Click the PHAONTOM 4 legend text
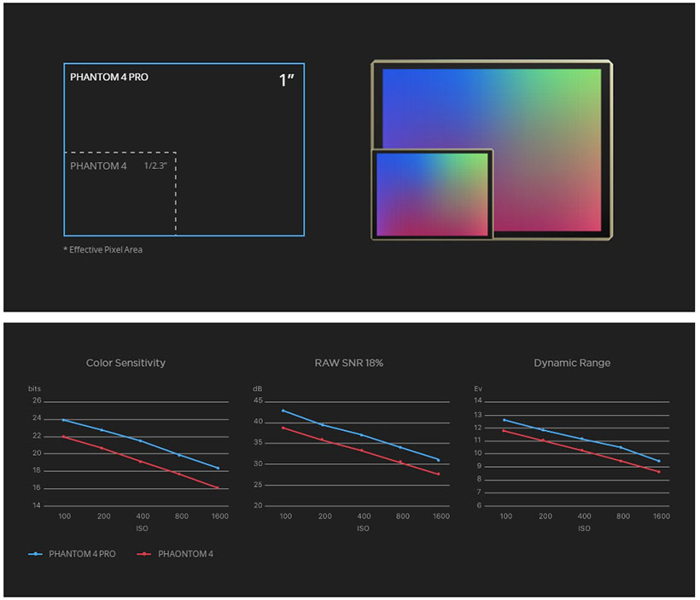Viewport: 700px width, 600px height. tap(185, 554)
